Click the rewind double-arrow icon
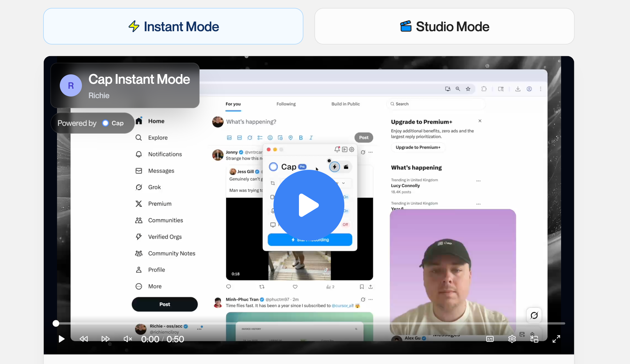Image resolution: width=630 pixels, height=364 pixels. click(84, 339)
